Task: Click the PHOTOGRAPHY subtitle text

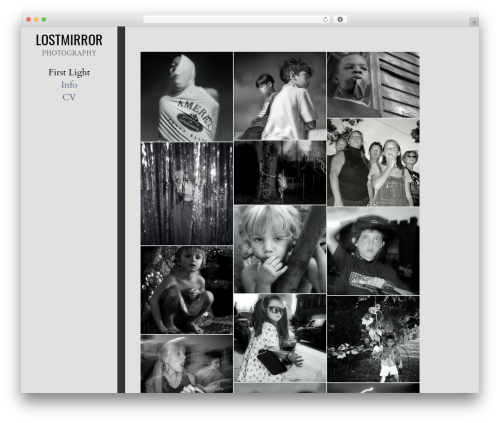Action: [69, 53]
